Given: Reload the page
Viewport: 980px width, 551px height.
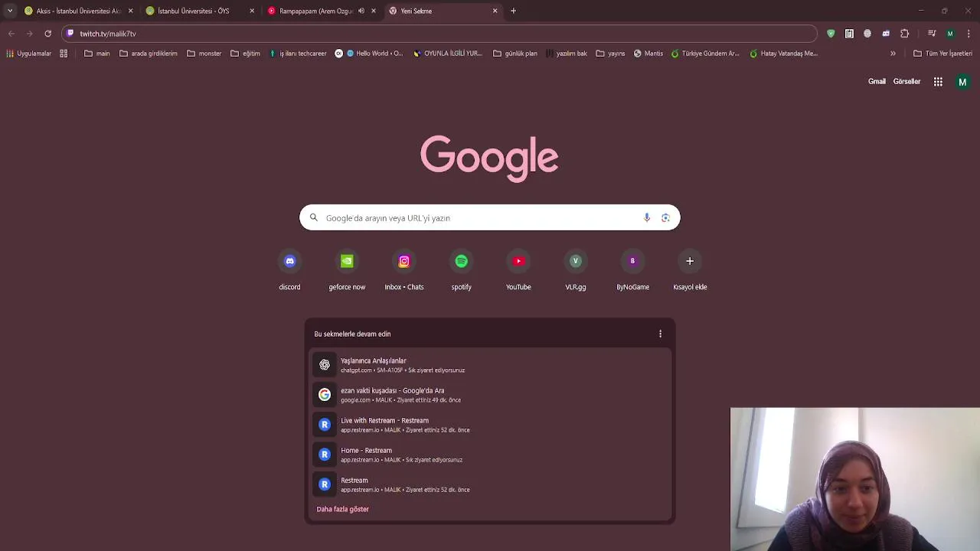Looking at the screenshot, I should (x=47, y=34).
